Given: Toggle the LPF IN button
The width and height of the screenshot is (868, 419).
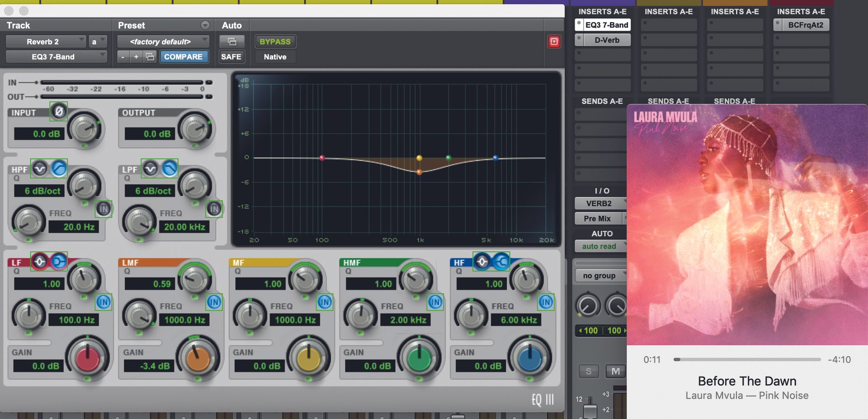Looking at the screenshot, I should point(214,209).
